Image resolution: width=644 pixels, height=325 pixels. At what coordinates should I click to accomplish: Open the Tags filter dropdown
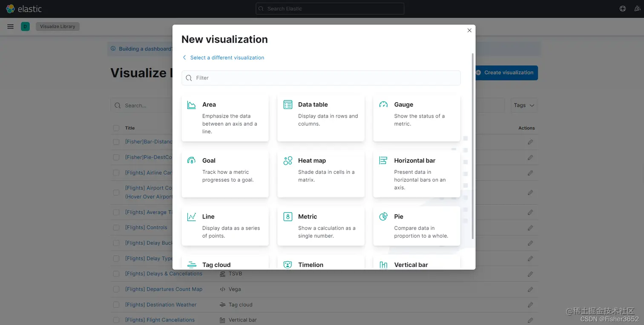coord(524,105)
